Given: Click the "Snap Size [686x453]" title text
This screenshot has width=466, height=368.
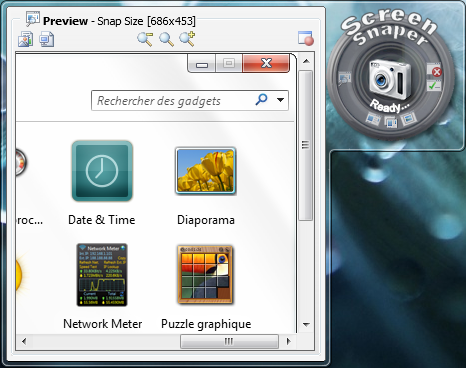Looking at the screenshot, I should [x=146, y=21].
